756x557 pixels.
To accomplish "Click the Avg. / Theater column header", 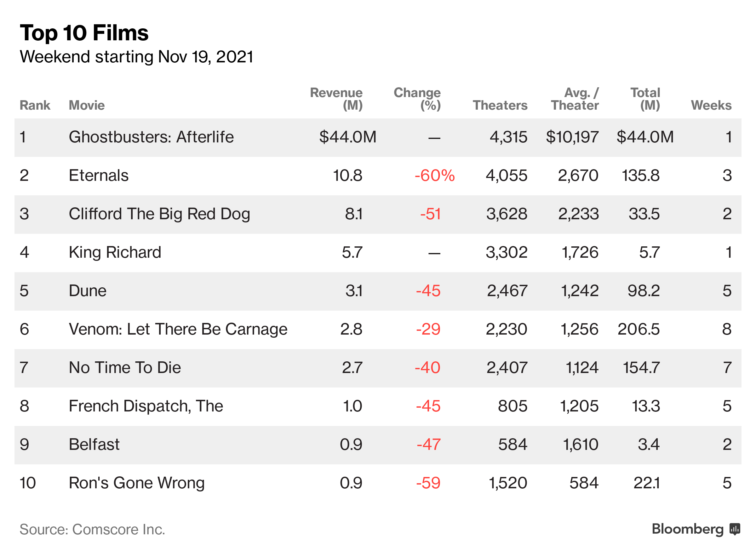I will [575, 99].
